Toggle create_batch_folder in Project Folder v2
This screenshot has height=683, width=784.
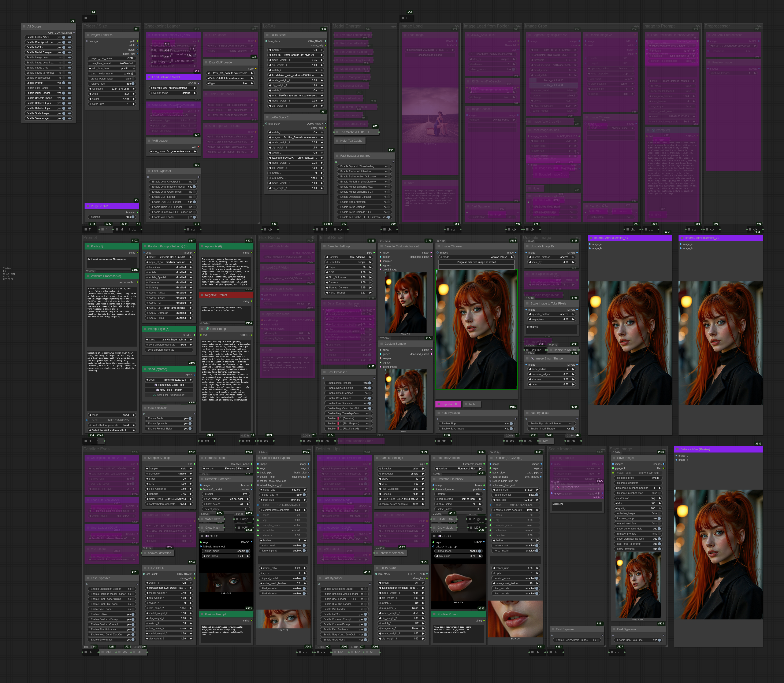133,78
